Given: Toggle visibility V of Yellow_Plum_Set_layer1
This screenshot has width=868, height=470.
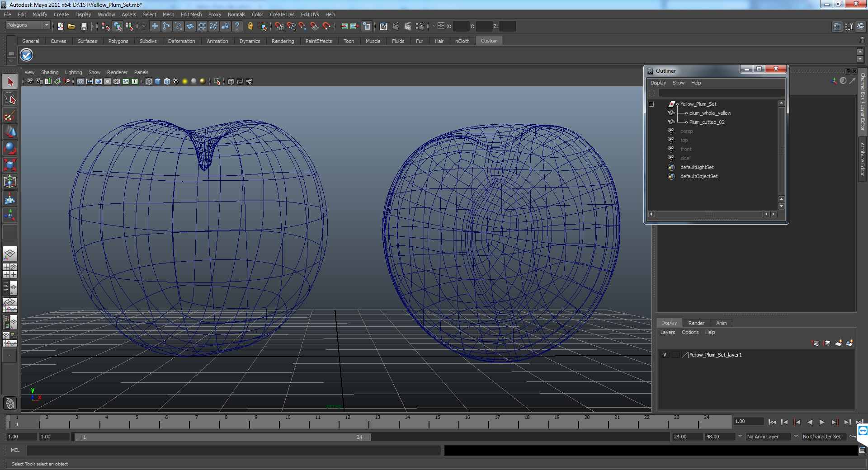Looking at the screenshot, I should [665, 355].
